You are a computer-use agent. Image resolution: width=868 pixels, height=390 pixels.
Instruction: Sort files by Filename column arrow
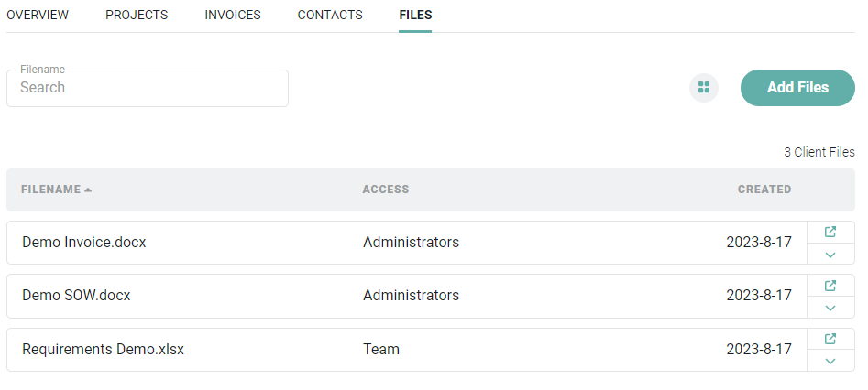pyautogui.click(x=88, y=190)
